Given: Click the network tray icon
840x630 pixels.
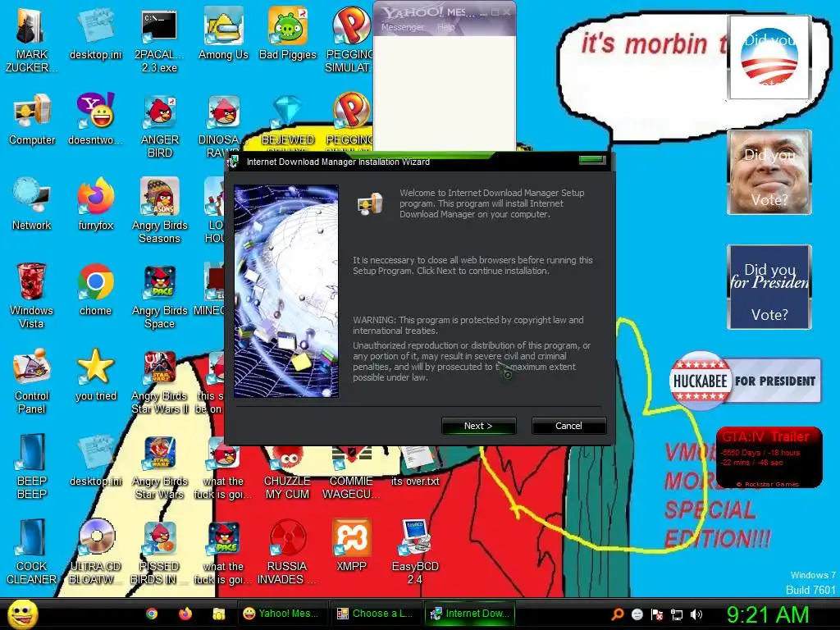Looking at the screenshot, I should (x=677, y=614).
